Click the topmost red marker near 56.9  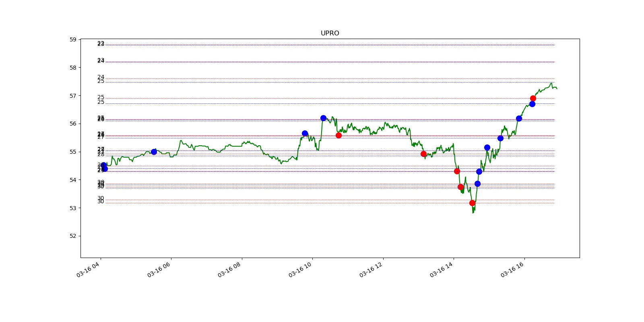[x=533, y=98]
